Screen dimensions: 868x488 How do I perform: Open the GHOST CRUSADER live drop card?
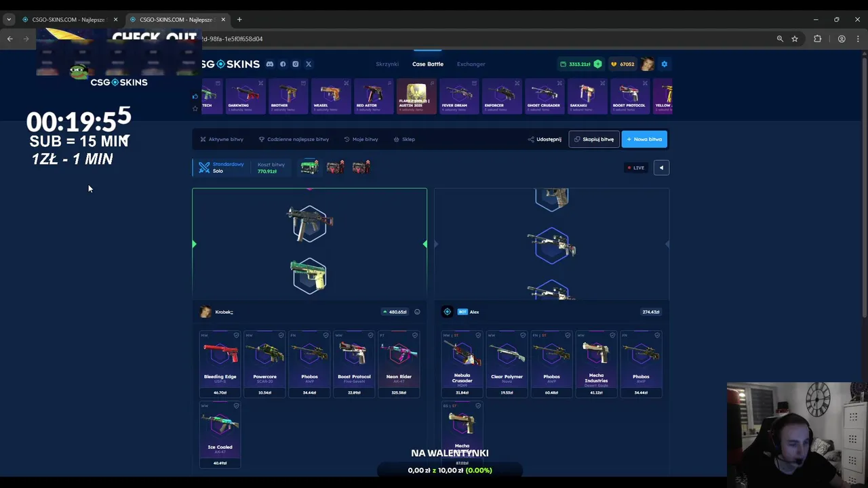tap(544, 96)
